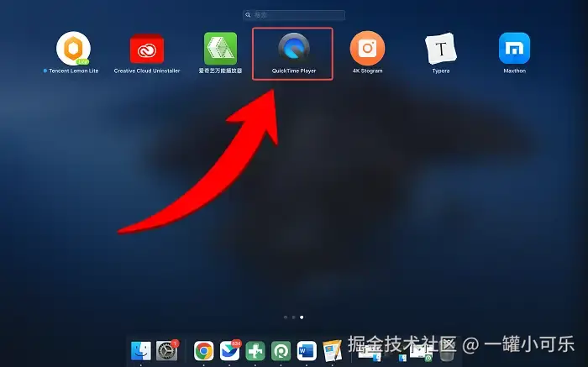Open 4K Stogram app
Image resolution: width=588 pixels, height=367 pixels.
click(x=367, y=49)
